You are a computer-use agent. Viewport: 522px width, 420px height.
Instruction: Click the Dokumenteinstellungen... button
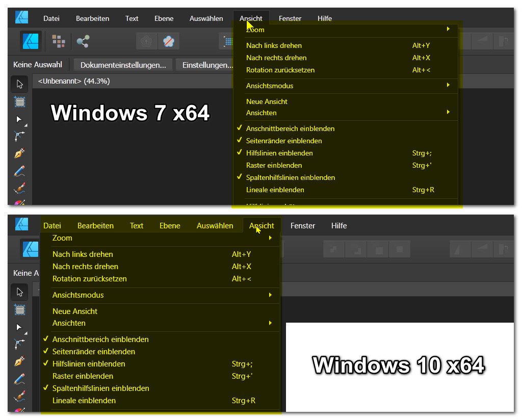click(x=123, y=65)
